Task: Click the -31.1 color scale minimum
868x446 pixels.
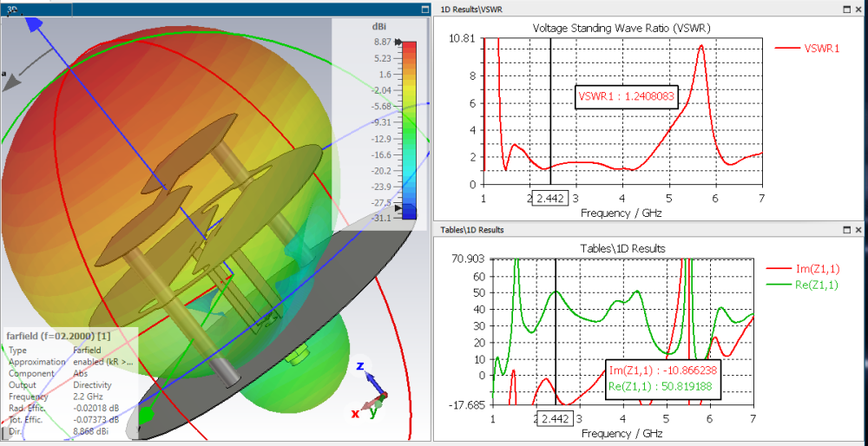Action: point(381,218)
